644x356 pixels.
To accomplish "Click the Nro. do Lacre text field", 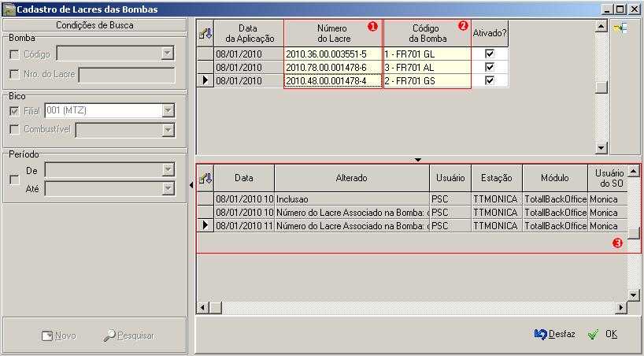I will pos(126,74).
